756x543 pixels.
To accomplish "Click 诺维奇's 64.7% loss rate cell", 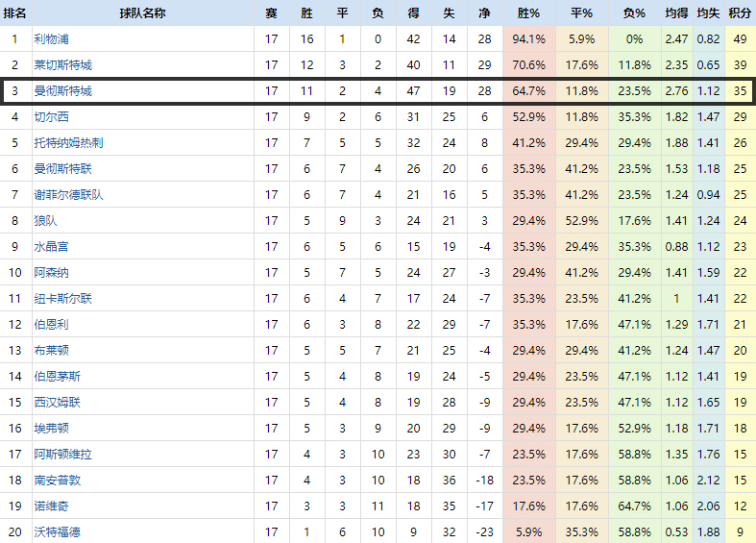I will point(634,506).
